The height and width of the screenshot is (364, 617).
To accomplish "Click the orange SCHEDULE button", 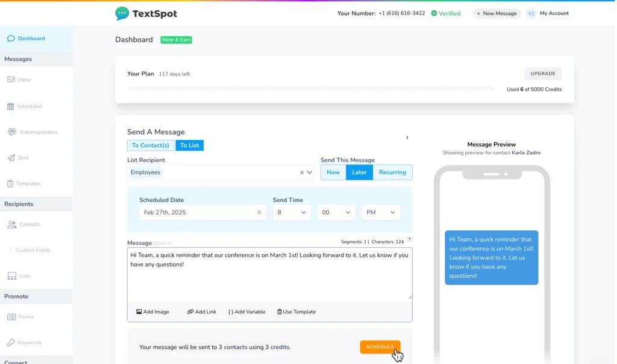I will pyautogui.click(x=380, y=347).
